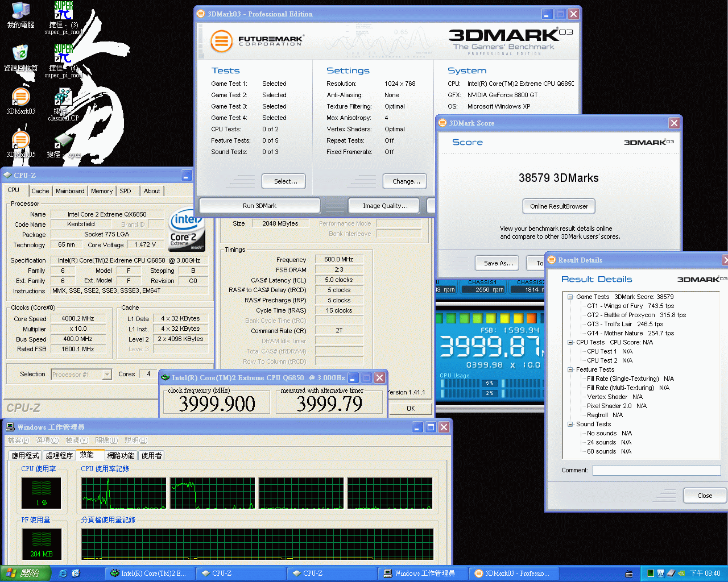This screenshot has height=582, width=728.
Task: Open Applications tab in Task Manager
Action: [x=26, y=455]
